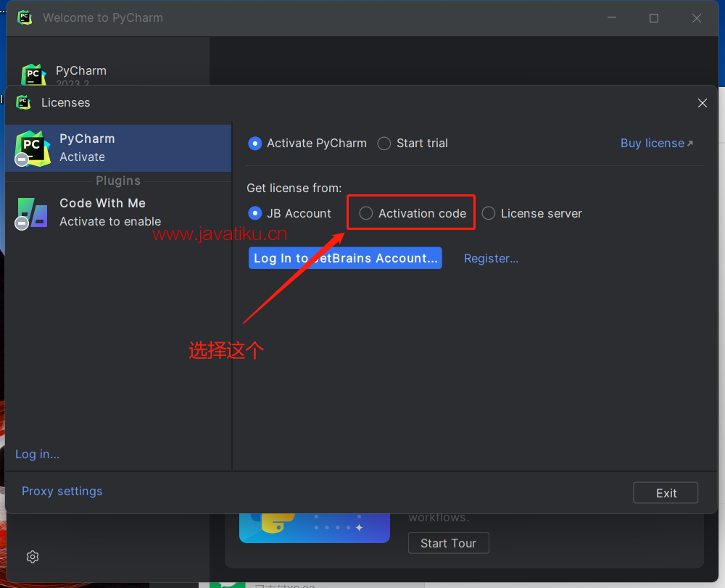This screenshot has width=725, height=588.
Task: Click PyCharm logo in Welcome window sidebar
Action: point(34,75)
